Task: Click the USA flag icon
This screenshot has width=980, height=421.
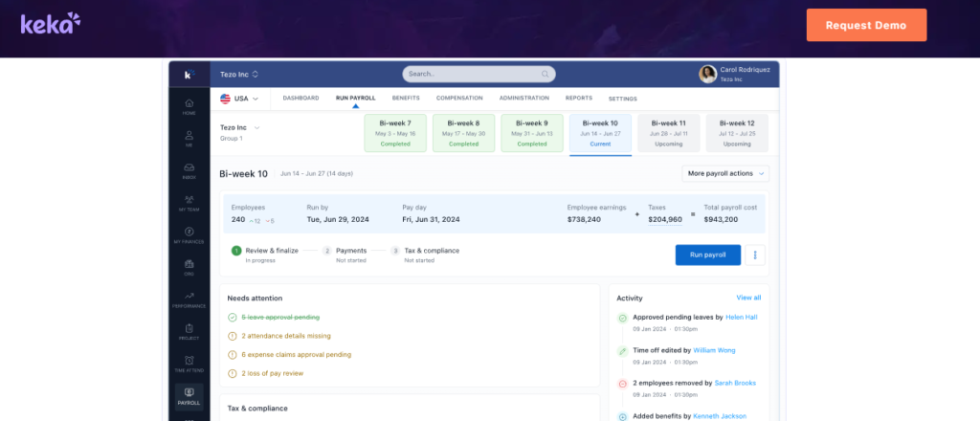Action: point(225,99)
